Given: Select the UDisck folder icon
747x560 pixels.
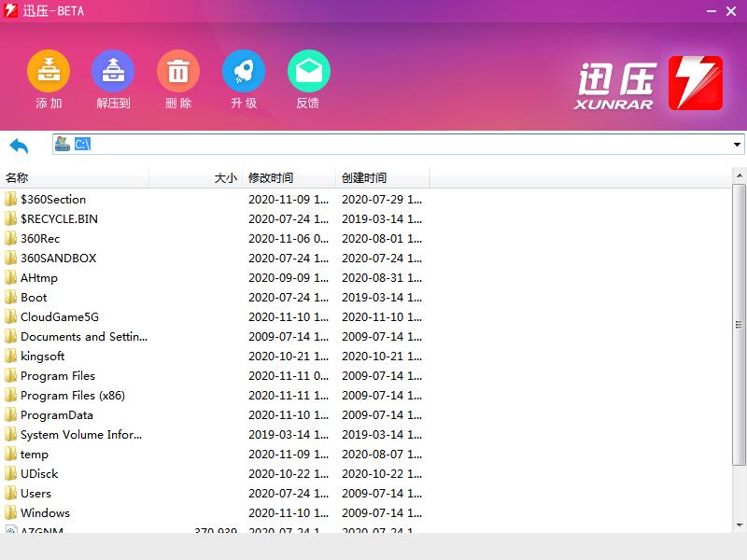Looking at the screenshot, I should 10,473.
